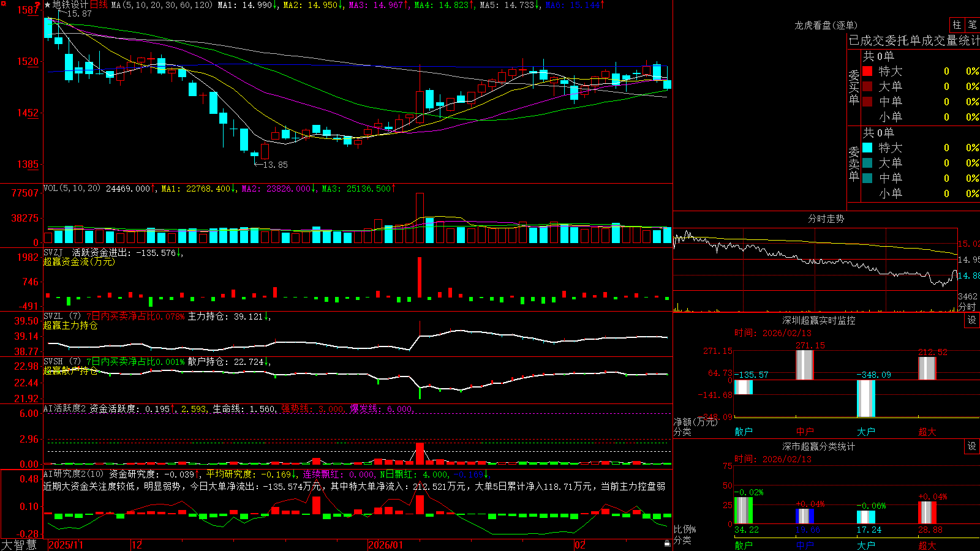Viewport: 980px width, 551px height.
Task: Open the AI研究度2(10) indicator label
Action: (x=73, y=474)
